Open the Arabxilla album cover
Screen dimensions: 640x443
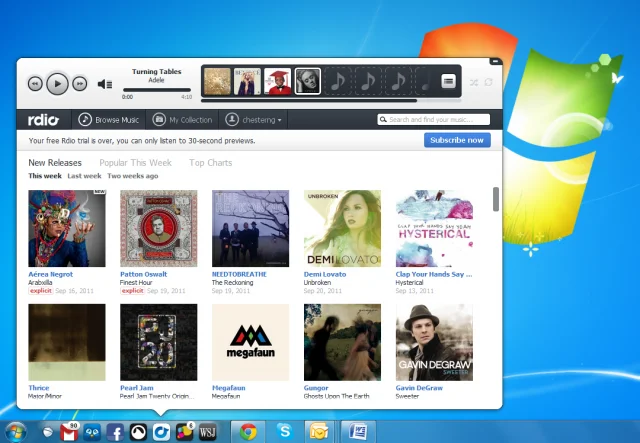coord(67,228)
